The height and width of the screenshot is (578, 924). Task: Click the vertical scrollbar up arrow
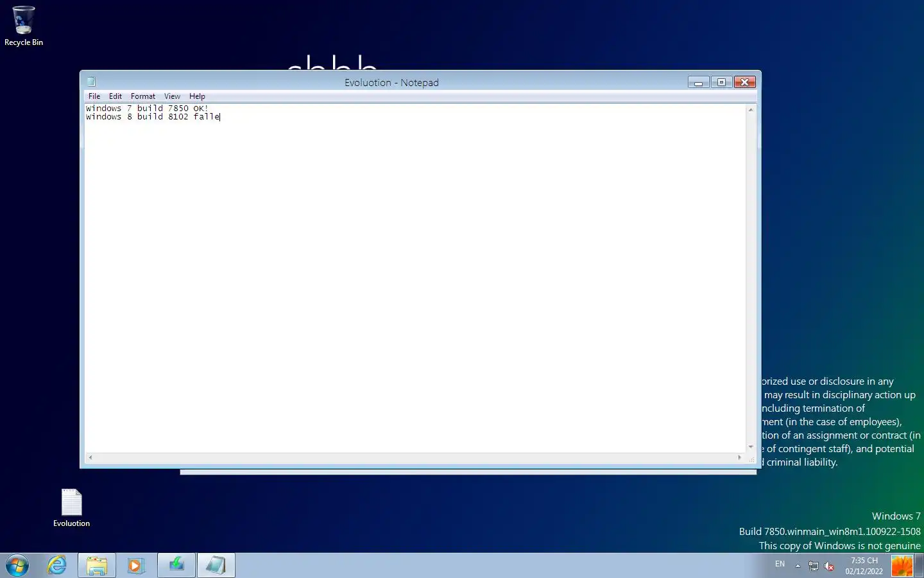pos(751,110)
